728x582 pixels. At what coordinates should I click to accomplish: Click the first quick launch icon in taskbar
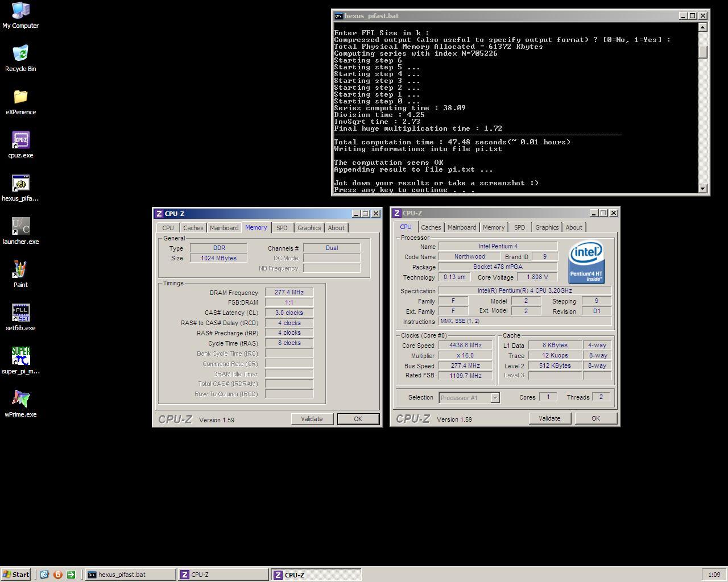pyautogui.click(x=44, y=575)
